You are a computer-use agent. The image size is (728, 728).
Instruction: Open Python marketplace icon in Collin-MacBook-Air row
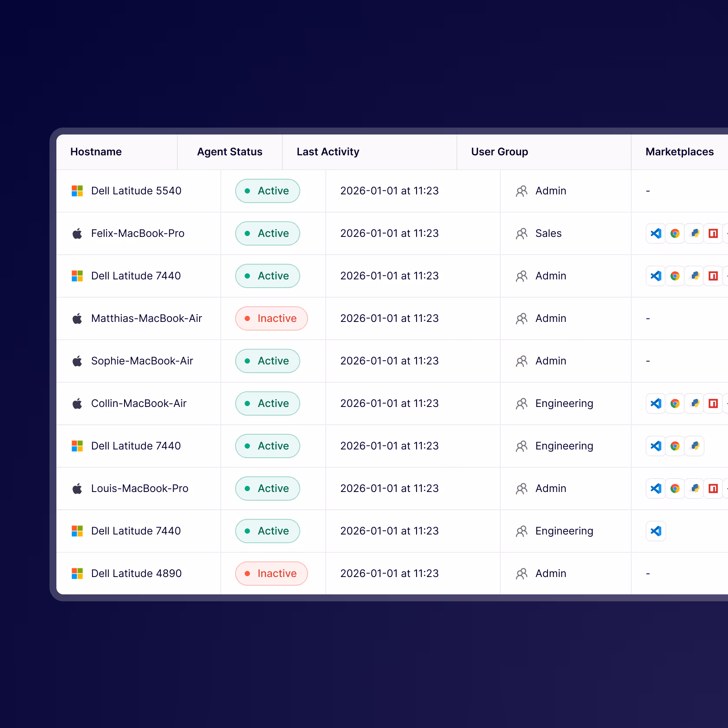(x=694, y=403)
